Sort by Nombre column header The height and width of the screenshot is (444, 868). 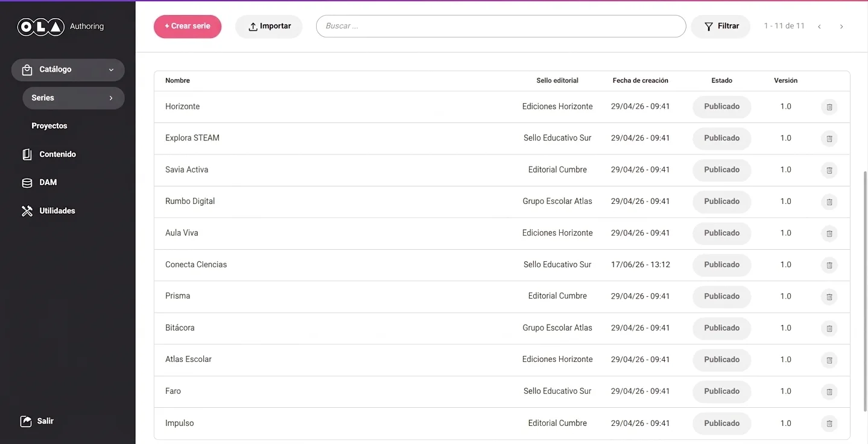[x=177, y=80]
